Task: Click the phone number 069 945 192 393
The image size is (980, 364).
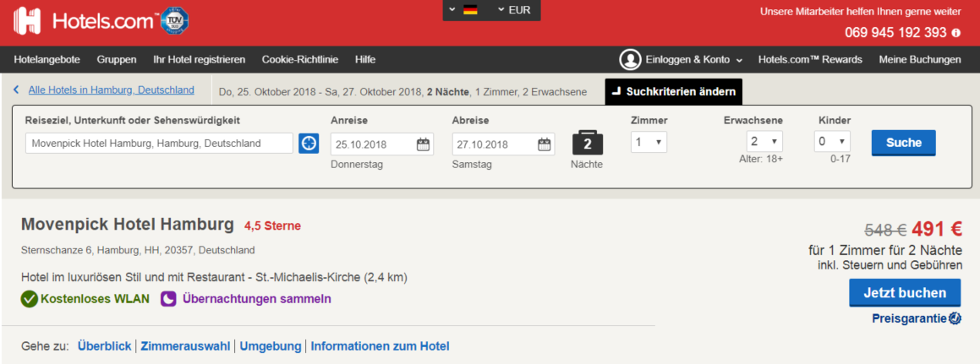Action: pos(895,32)
